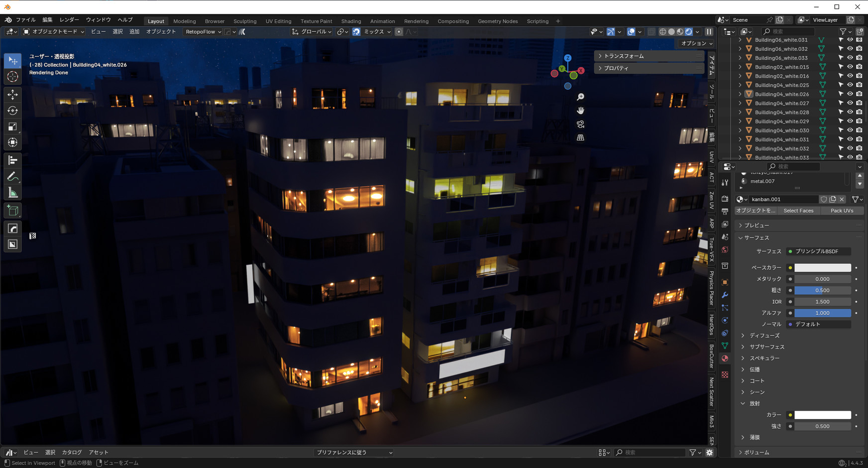This screenshot has height=468, width=868.
Task: Click the viewport zoom magnifier icon
Action: 580,97
